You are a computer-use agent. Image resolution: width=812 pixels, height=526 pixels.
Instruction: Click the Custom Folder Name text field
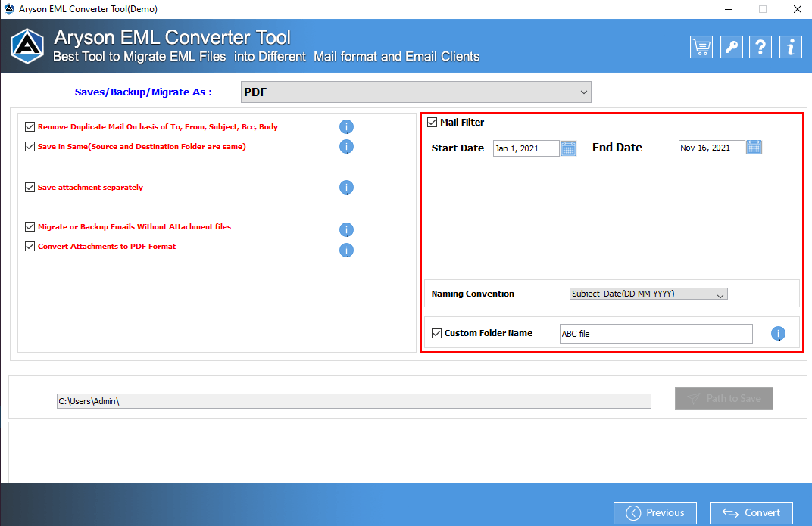(656, 334)
